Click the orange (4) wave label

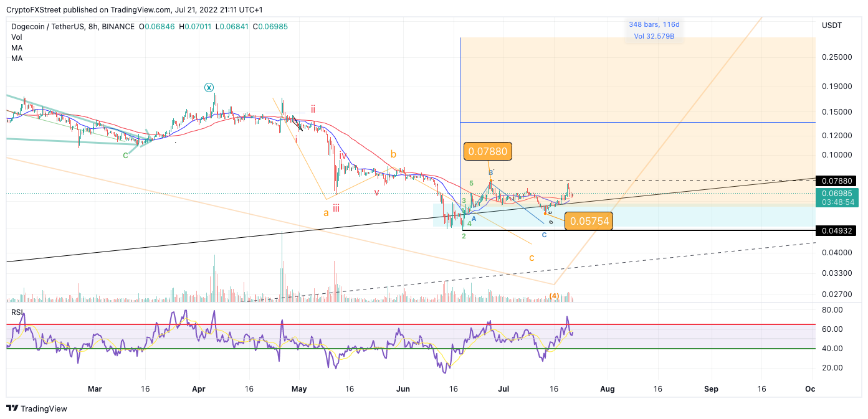(x=554, y=296)
